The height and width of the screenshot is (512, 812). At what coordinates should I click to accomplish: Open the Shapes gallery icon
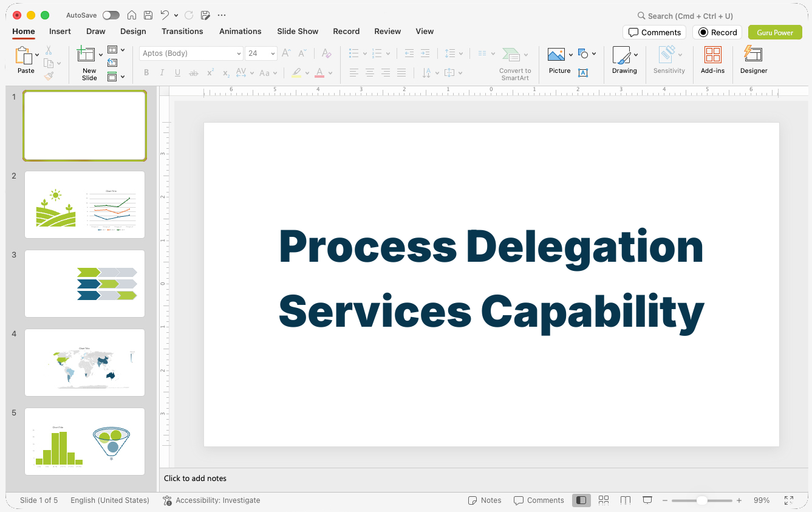(x=583, y=54)
